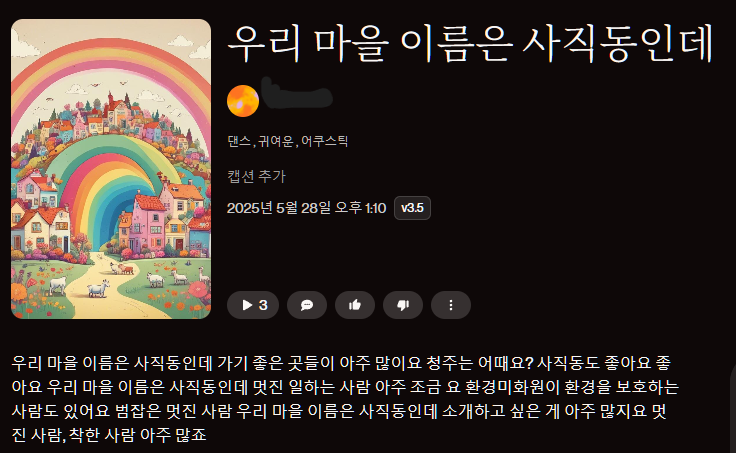Click last lyrics line 진 사람, 착한 사람
736x453 pixels.
(109, 435)
